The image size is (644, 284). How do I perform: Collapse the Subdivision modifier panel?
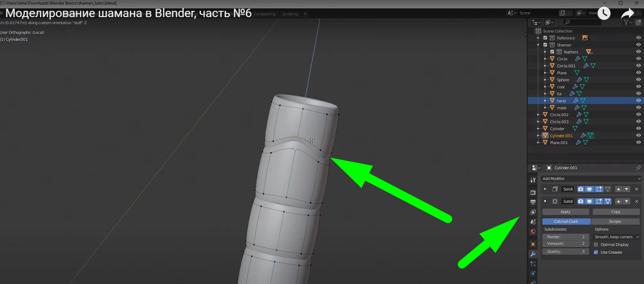(545, 201)
